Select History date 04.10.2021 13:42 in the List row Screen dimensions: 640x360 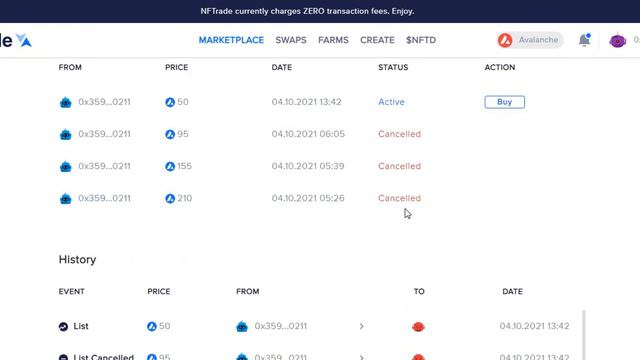point(534,326)
